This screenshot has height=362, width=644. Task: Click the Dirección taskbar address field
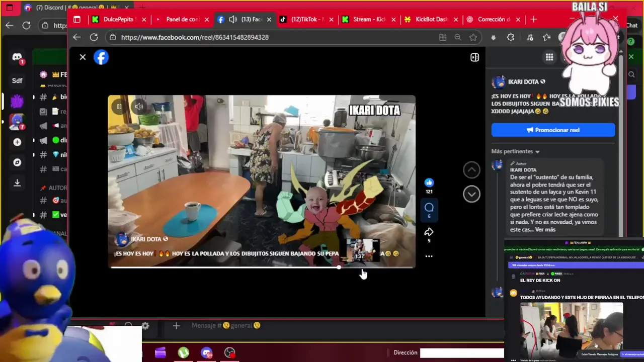(462, 353)
